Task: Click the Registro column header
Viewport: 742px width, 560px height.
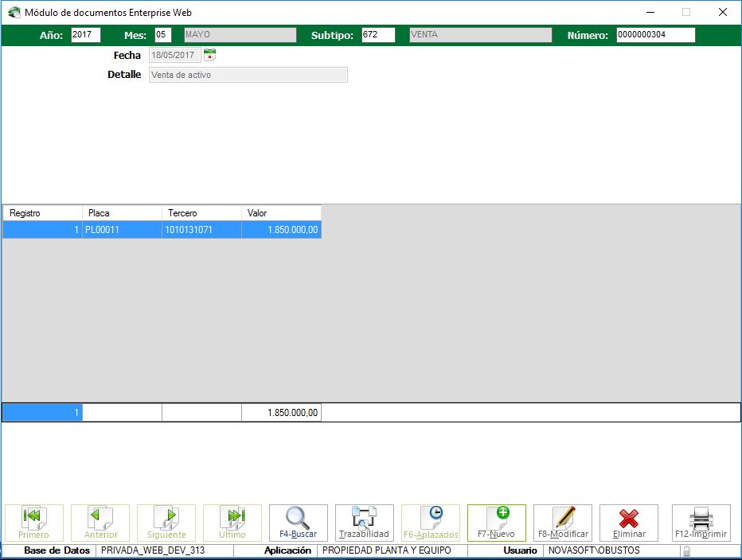Action: (42, 213)
